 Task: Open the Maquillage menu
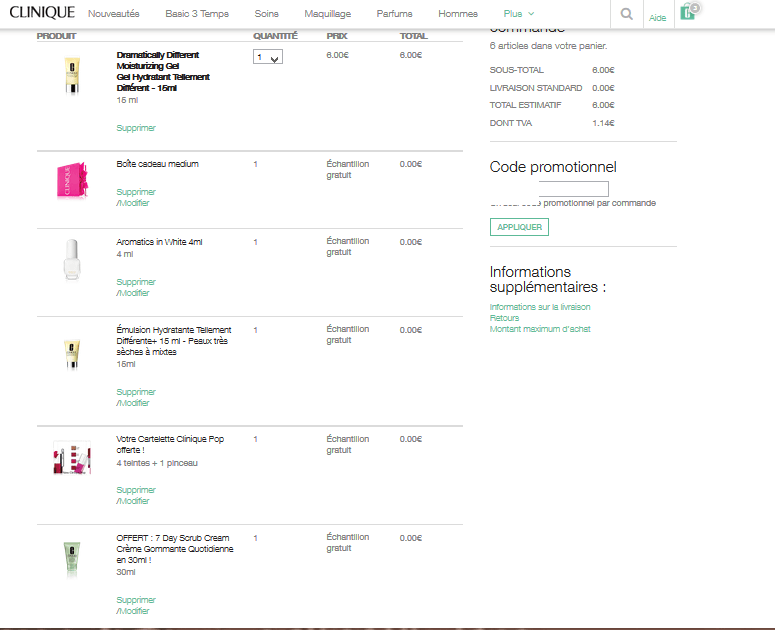coord(328,14)
